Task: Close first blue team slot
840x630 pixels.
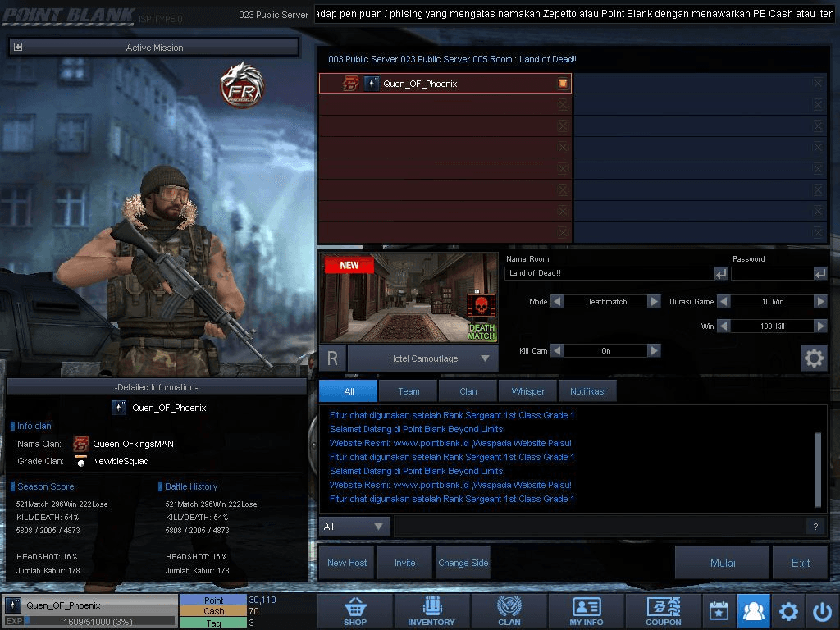Action: tap(818, 83)
